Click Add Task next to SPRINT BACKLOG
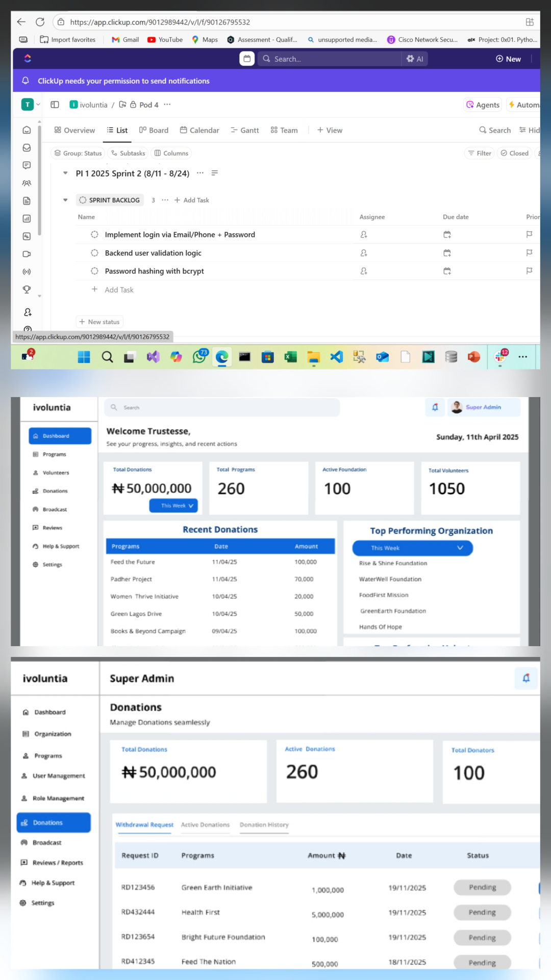This screenshot has height=980, width=551. 192,200
